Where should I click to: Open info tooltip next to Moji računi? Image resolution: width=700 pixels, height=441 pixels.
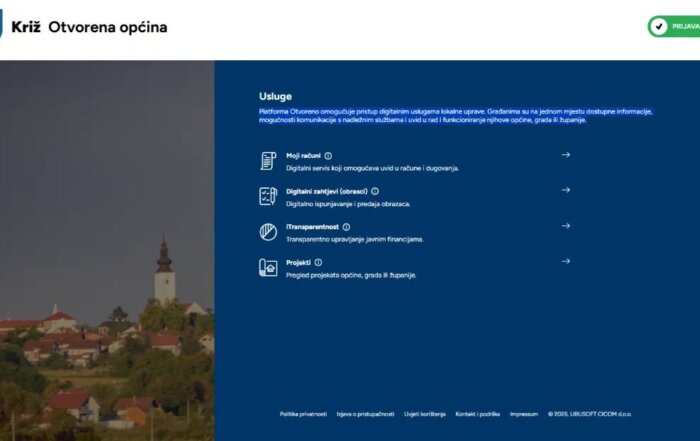click(x=328, y=156)
